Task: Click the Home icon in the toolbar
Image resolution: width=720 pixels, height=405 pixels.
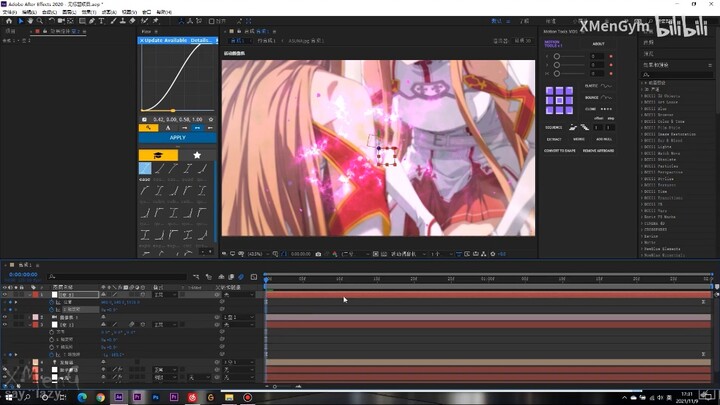Action: (x=9, y=21)
